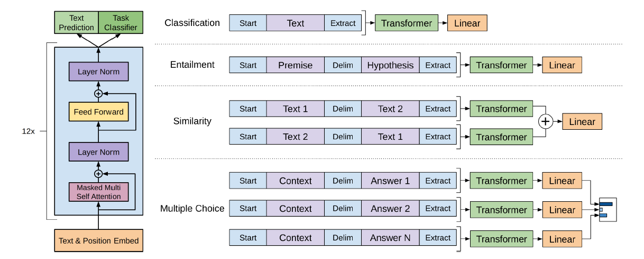This screenshot has height=259, width=644.
Task: Click the plus circle above Masked Multi Self Attention
Action: (x=98, y=174)
